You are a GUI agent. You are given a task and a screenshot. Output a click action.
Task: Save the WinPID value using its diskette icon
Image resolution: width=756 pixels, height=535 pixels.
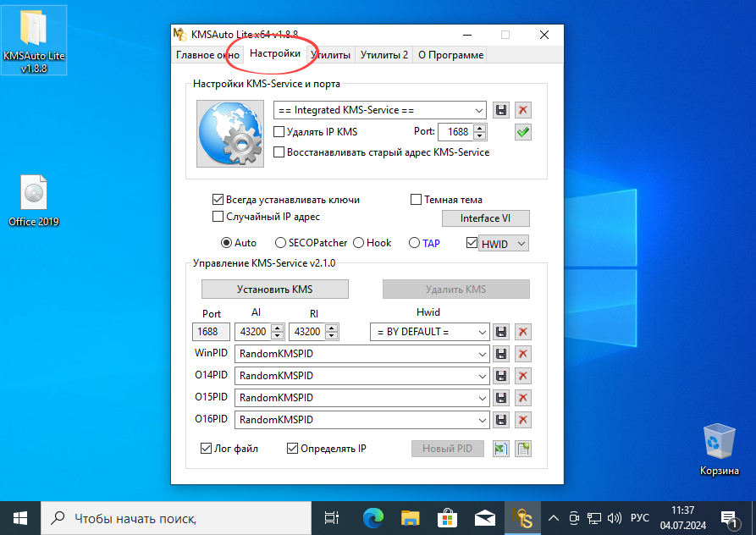pyautogui.click(x=500, y=353)
